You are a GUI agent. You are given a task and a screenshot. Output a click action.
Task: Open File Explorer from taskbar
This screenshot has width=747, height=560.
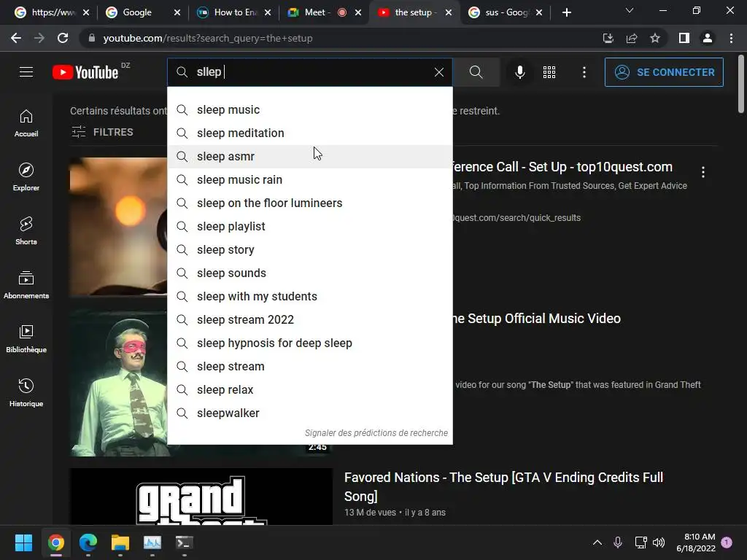(x=120, y=542)
